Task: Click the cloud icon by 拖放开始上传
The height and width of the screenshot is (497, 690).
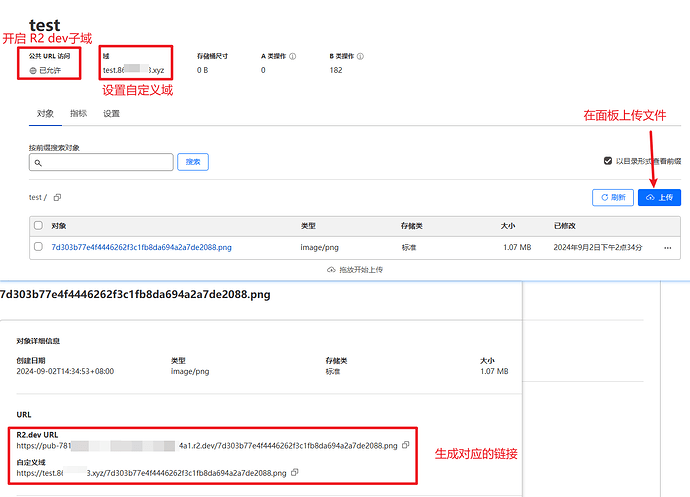Action: click(331, 270)
